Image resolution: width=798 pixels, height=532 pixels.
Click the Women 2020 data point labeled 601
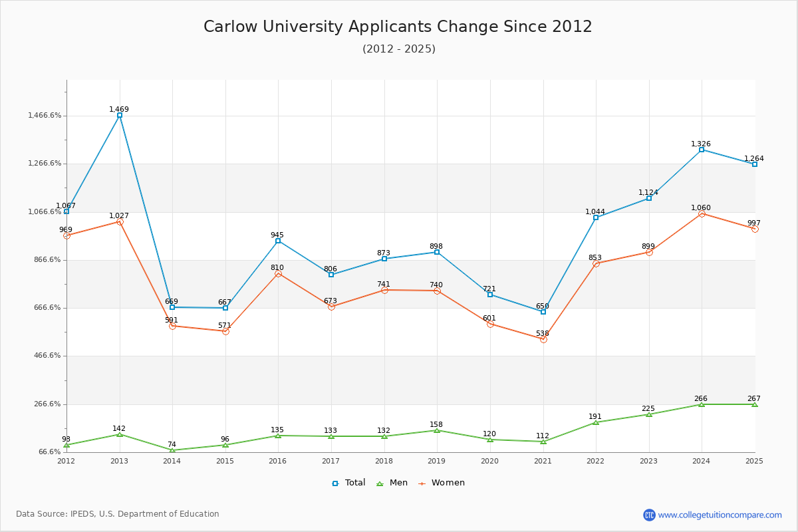(490, 324)
